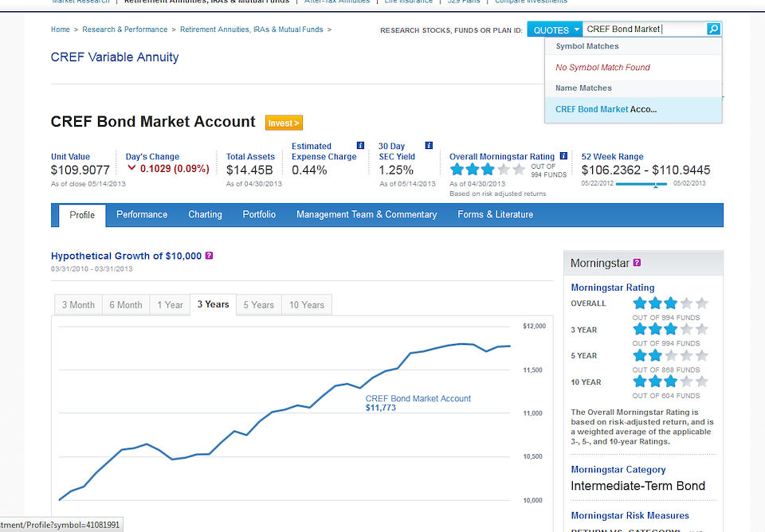The height and width of the screenshot is (532, 765).
Task: Select the 6 Month chart range
Action: point(126,305)
